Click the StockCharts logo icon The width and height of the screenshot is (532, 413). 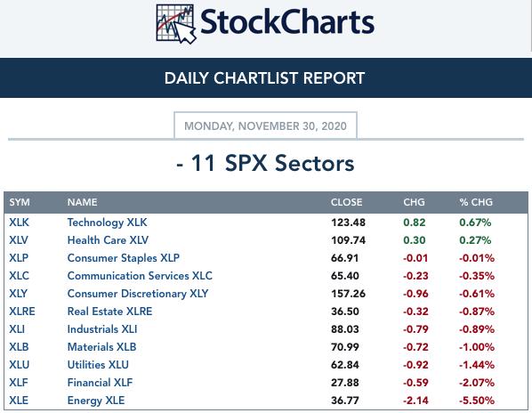point(176,24)
